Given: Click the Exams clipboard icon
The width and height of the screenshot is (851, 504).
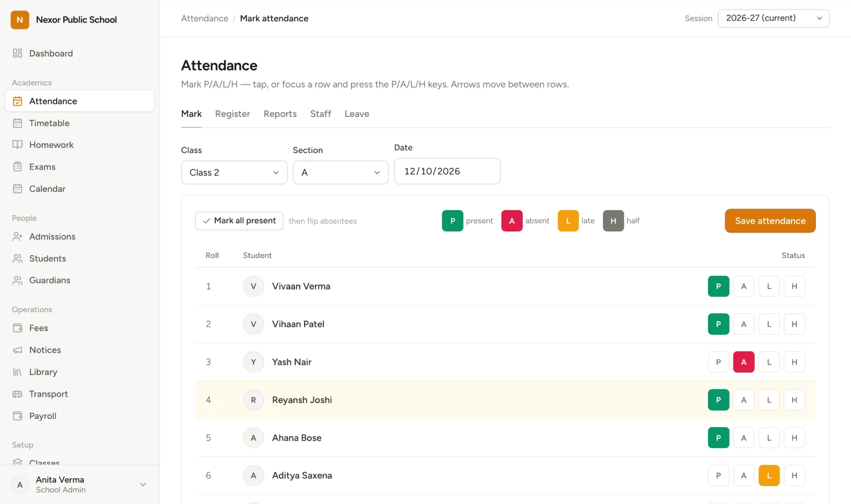Looking at the screenshot, I should pos(17,167).
